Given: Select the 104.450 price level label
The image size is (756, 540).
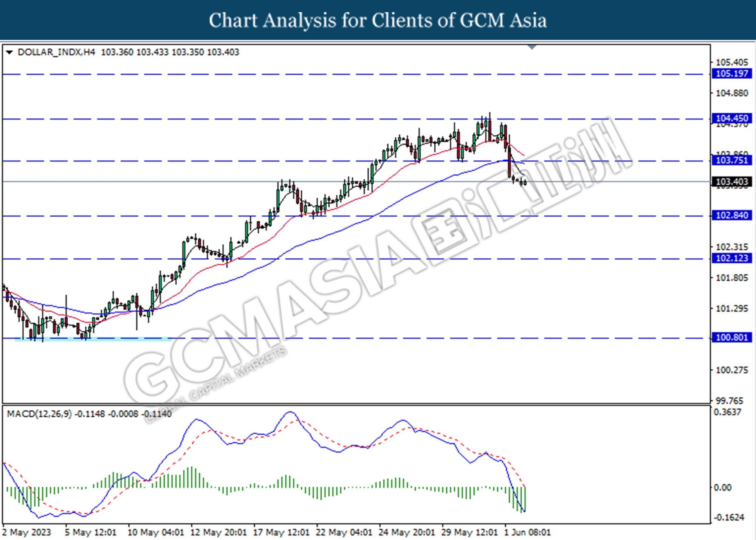Looking at the screenshot, I should (x=732, y=118).
